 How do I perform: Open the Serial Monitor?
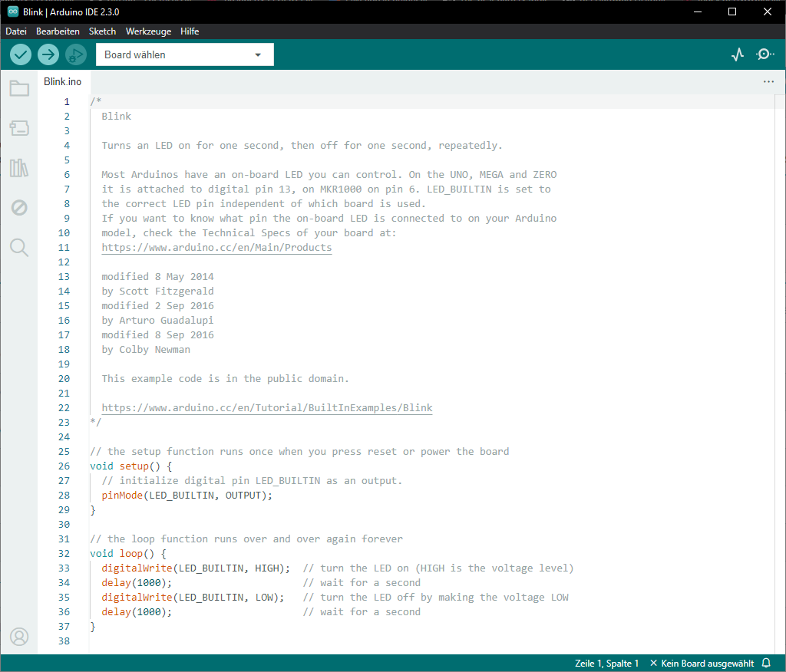[765, 54]
